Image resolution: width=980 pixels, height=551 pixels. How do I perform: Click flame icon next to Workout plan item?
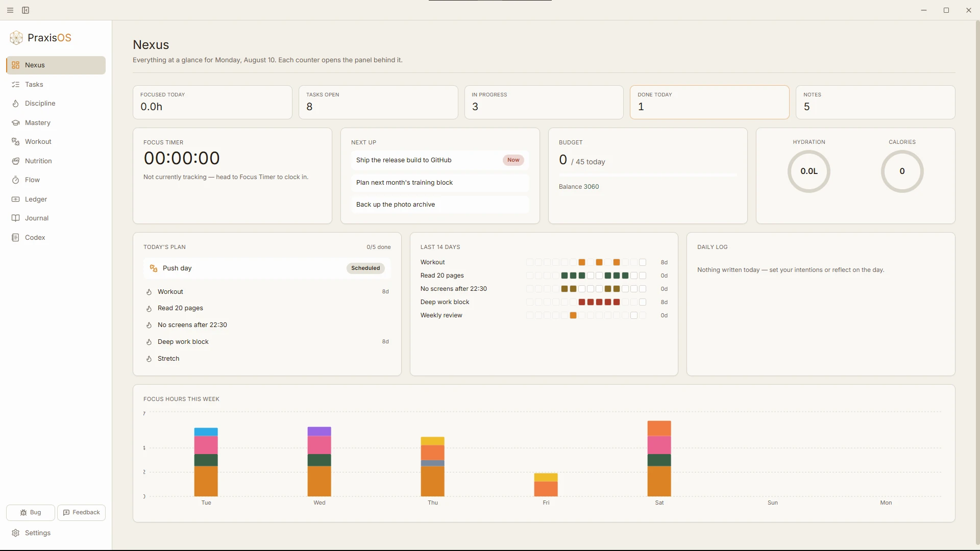[x=149, y=292]
